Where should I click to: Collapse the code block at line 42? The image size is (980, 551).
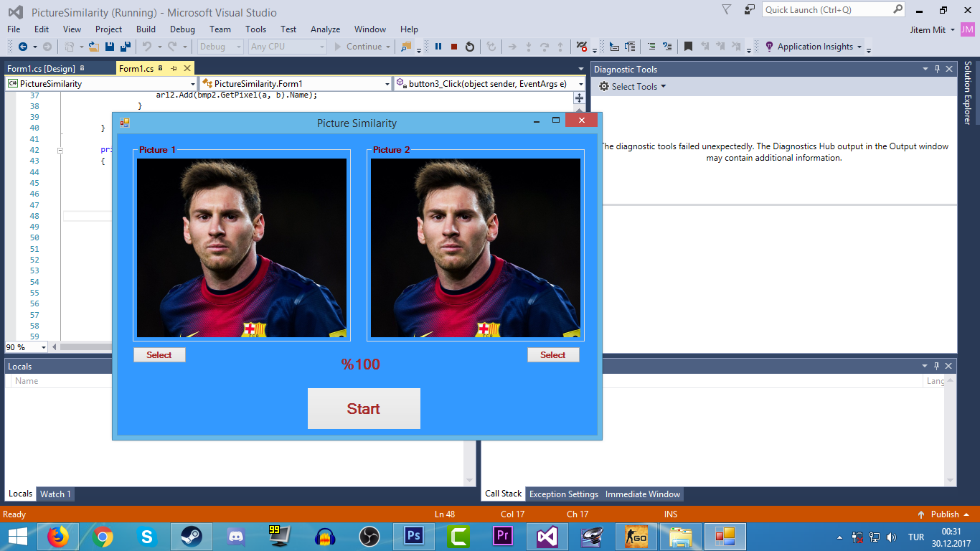(60, 151)
